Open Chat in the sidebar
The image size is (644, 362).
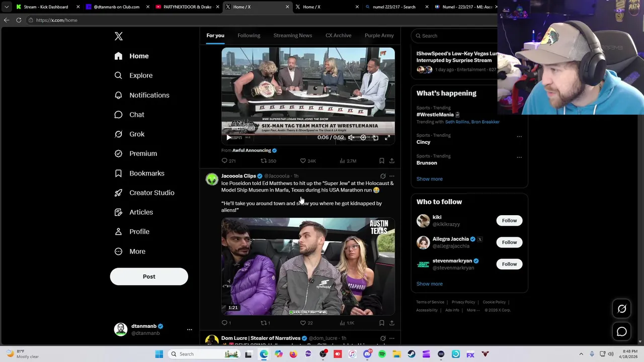(x=129, y=115)
